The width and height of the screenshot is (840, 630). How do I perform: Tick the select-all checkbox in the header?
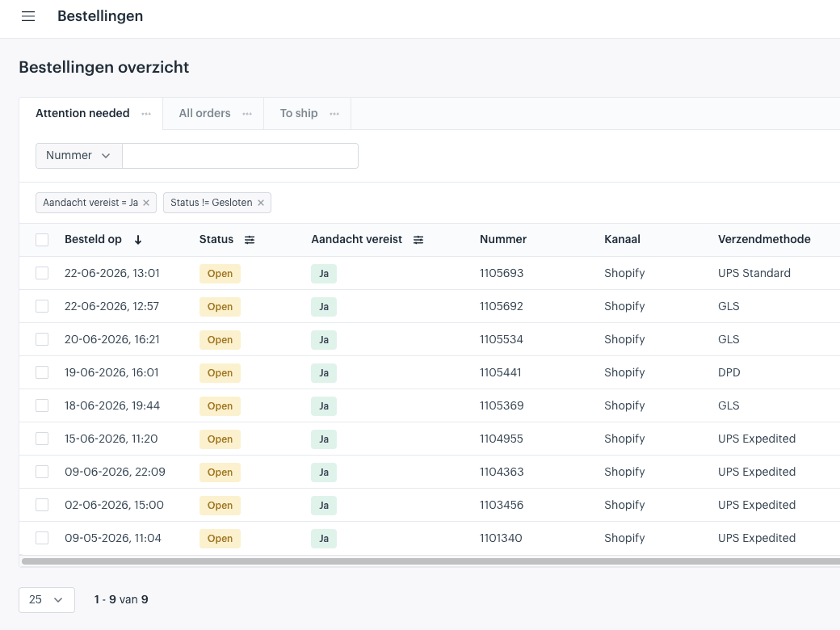tap(42, 239)
